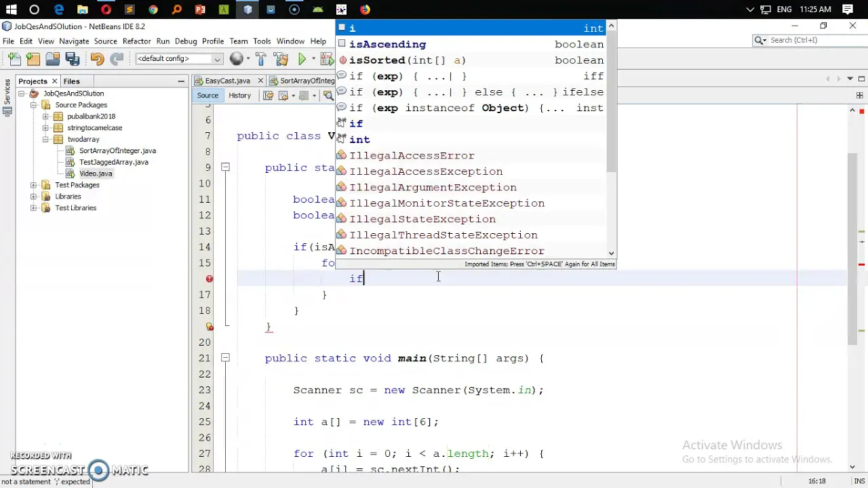
Task: Collapse the Source Packages node
Action: coord(33,105)
